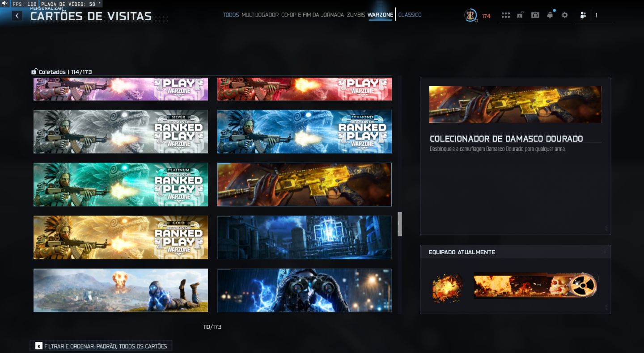Screen dimensions: 644x353
Task: Switch to the Multijogador tab
Action: pyautogui.click(x=260, y=15)
